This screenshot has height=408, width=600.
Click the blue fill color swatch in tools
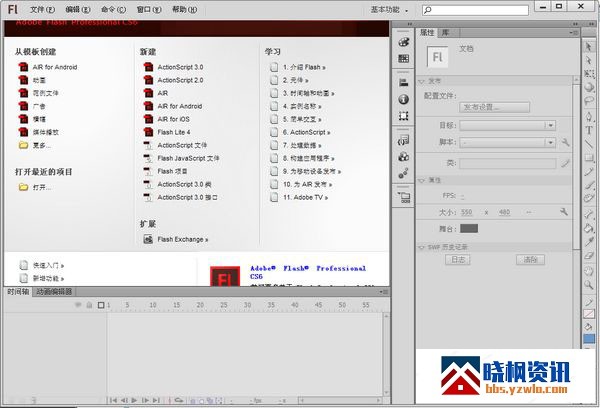(589, 339)
